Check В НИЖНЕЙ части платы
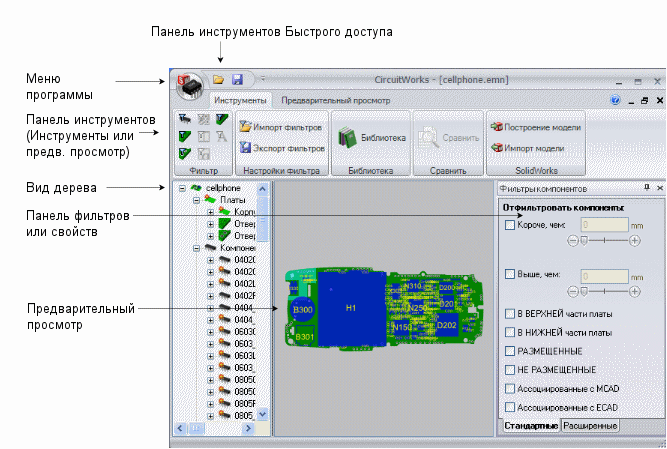This screenshot has width=667, height=449. click(510, 332)
